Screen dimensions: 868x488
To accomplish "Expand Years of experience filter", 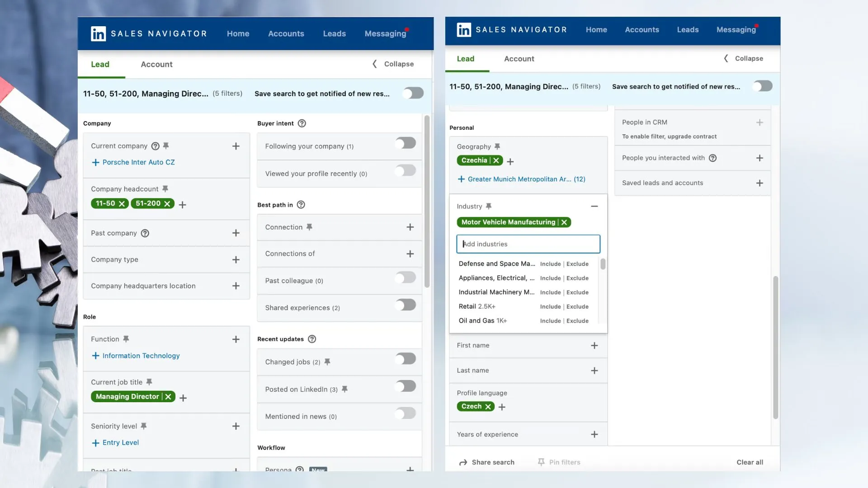I will click(594, 434).
